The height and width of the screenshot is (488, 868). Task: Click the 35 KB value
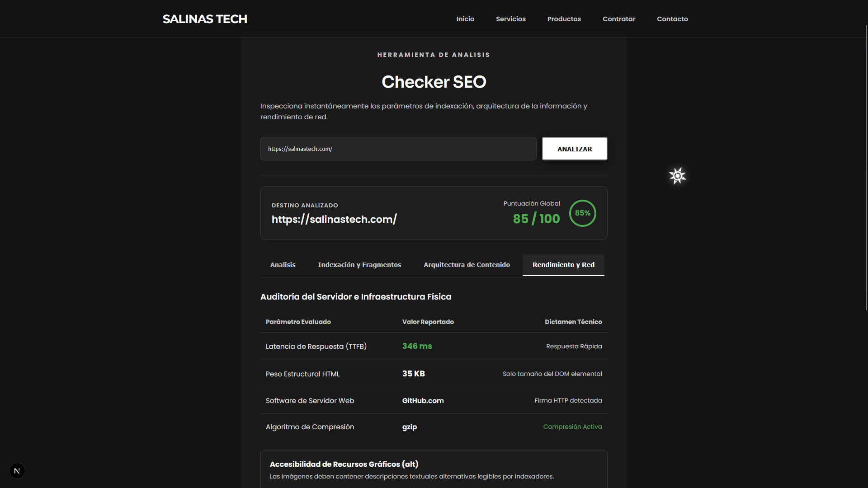click(414, 374)
